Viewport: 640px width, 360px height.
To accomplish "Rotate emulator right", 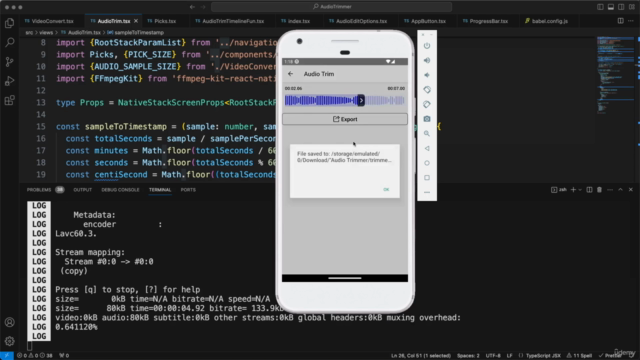I will tap(427, 104).
